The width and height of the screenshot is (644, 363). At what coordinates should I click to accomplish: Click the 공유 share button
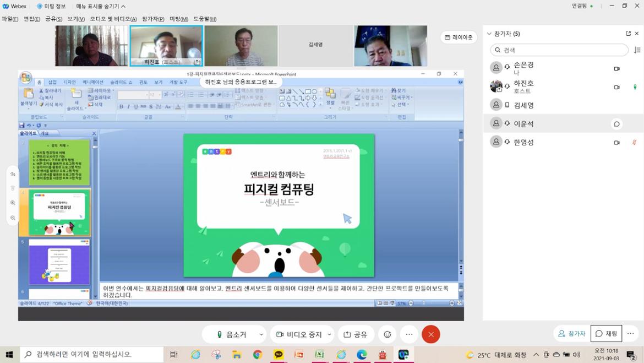coord(355,335)
